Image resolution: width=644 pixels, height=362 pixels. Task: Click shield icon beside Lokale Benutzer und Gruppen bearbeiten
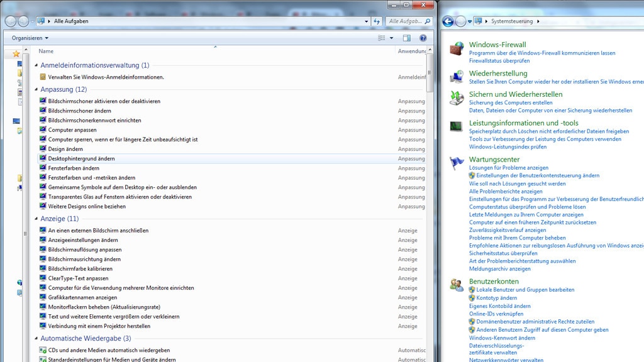click(x=472, y=290)
